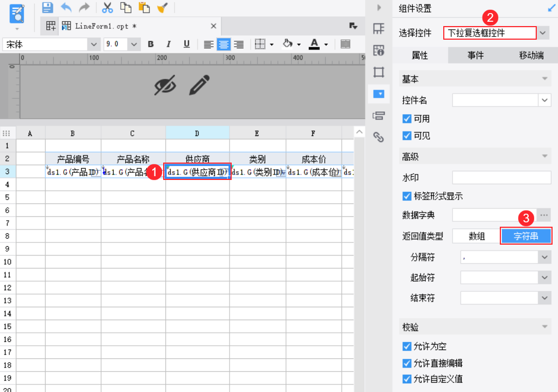Screen dimensions: 558x392
Task: Open the 分隔符 dropdown
Action: pyautogui.click(x=544, y=257)
